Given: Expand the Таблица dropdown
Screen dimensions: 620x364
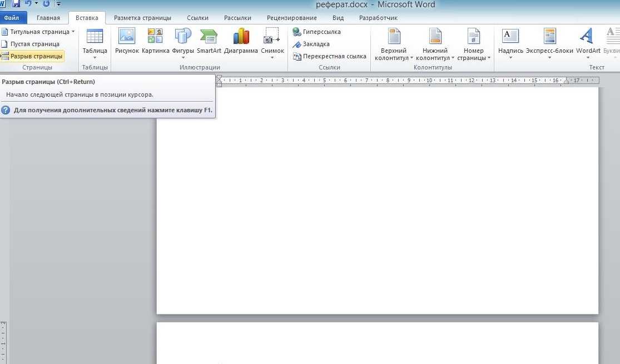Looking at the screenshot, I should click(x=95, y=44).
